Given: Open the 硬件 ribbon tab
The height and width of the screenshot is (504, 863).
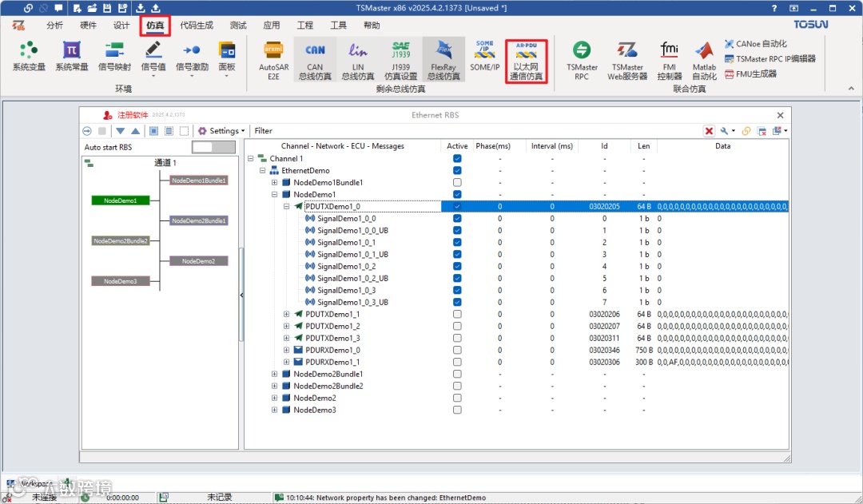Looking at the screenshot, I should 88,26.
